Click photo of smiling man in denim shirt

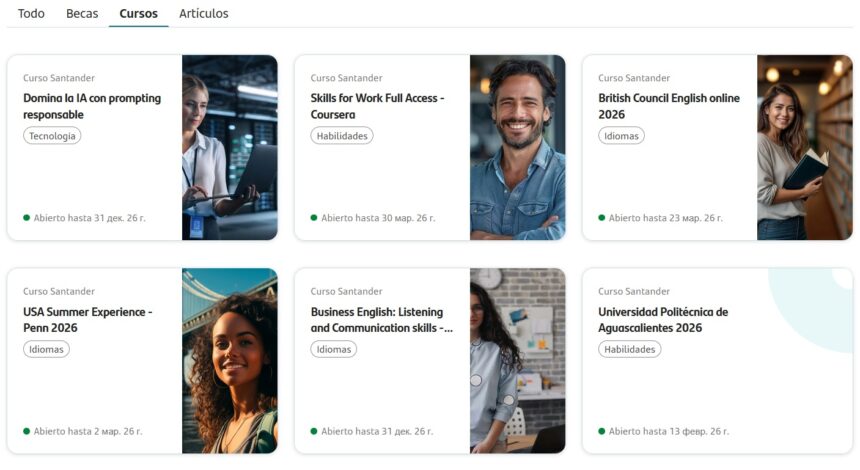pyautogui.click(x=517, y=147)
